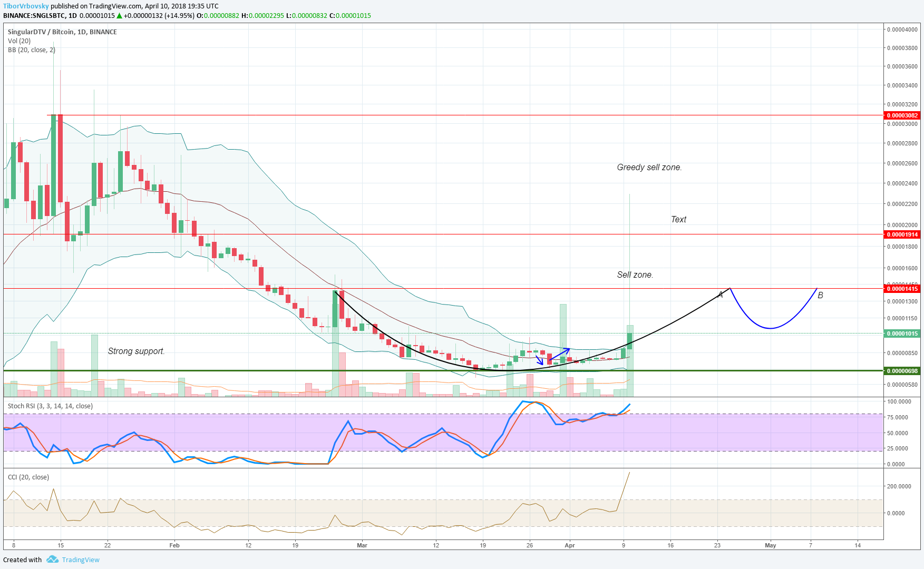
Task: Click the green 0.00001015 current price label
Action: pos(902,333)
